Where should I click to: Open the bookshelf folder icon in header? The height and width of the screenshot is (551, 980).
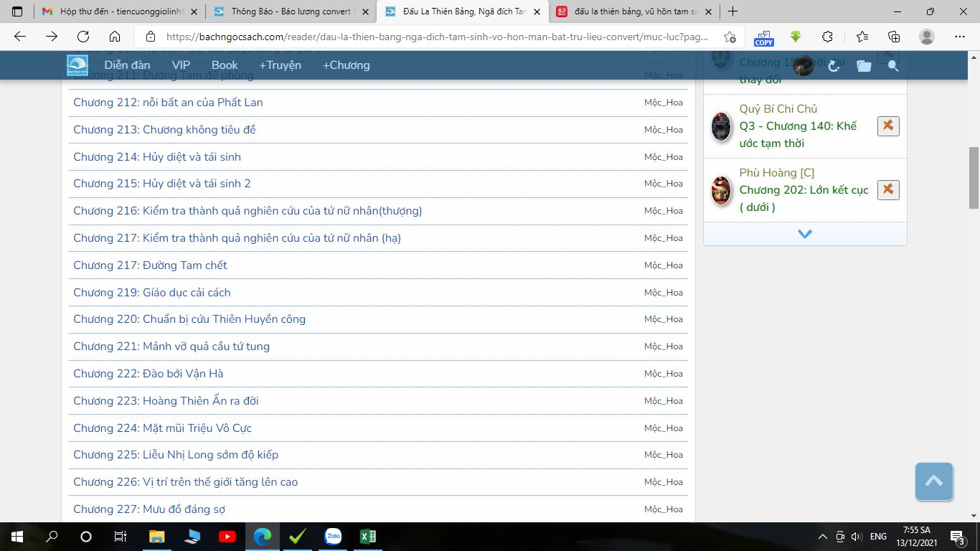pyautogui.click(x=864, y=66)
